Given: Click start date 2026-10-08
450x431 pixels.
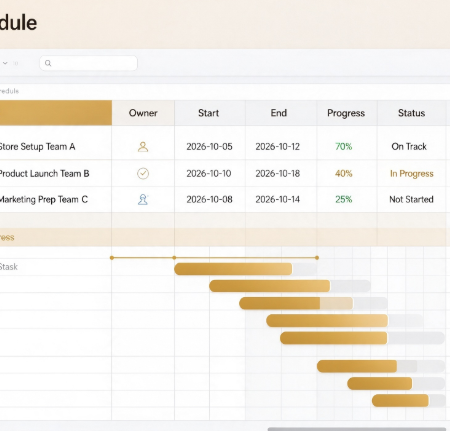Looking at the screenshot, I should pos(209,199).
